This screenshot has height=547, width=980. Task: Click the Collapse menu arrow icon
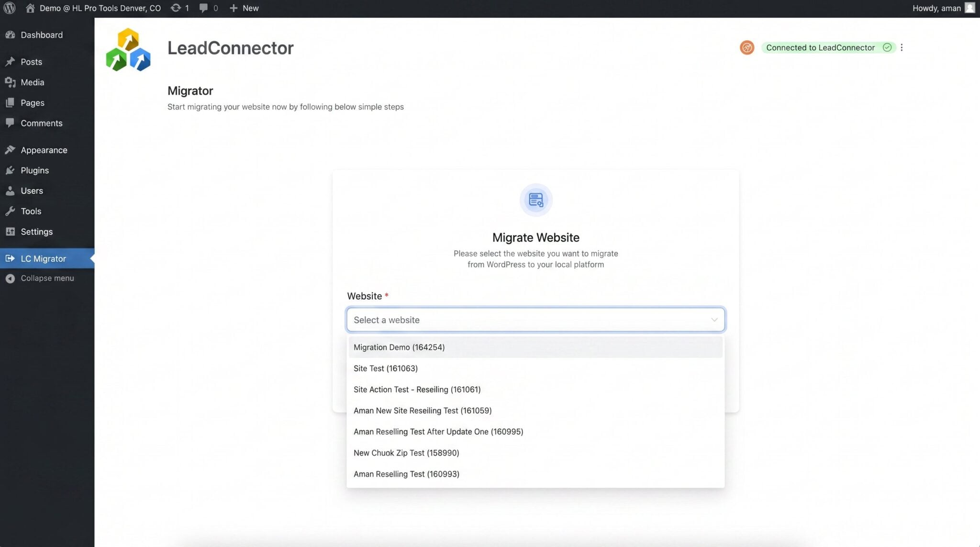10,279
